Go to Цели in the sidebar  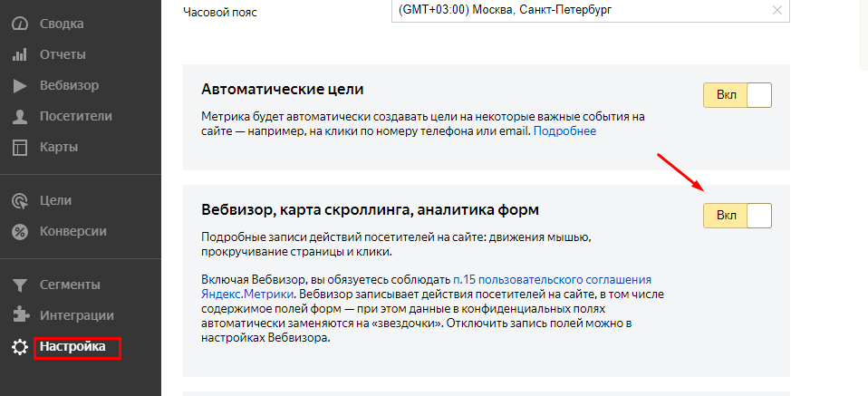[x=55, y=200]
